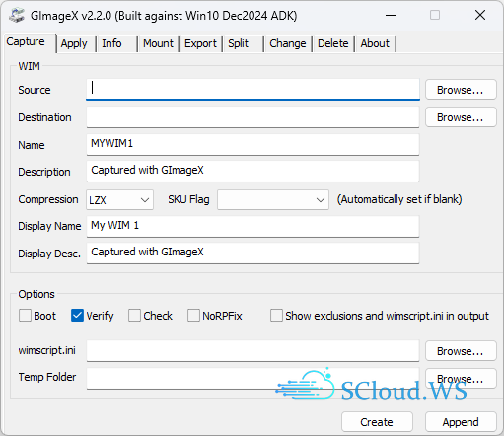Expand the SKU Flag dropdown
The width and height of the screenshot is (504, 436).
tap(273, 199)
